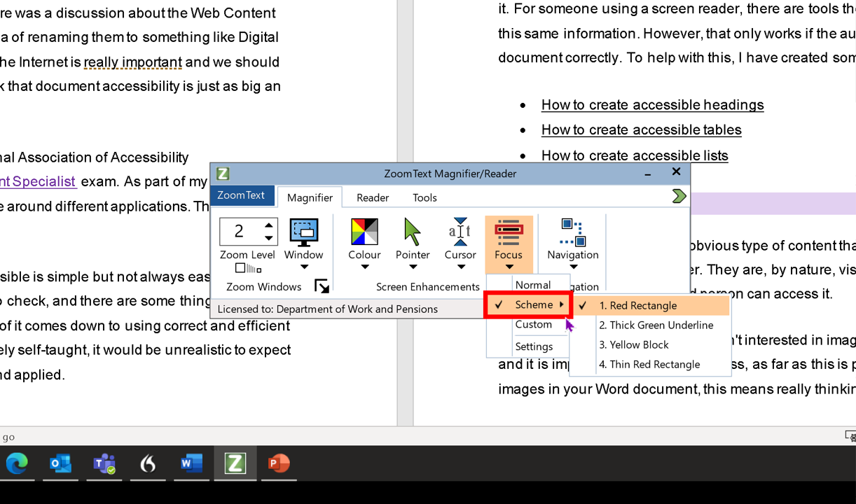Open the Tools tab
Image resolution: width=856 pixels, height=504 pixels.
pos(424,197)
